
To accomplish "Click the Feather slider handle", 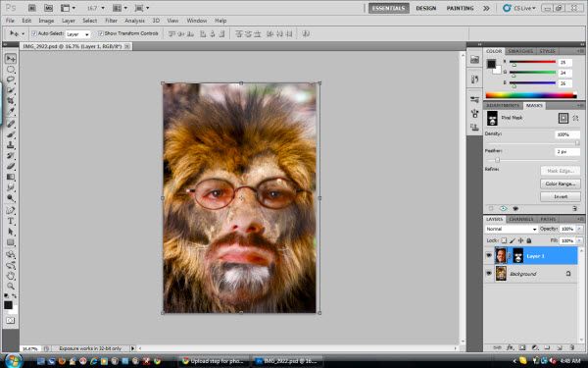I will tap(498, 160).
